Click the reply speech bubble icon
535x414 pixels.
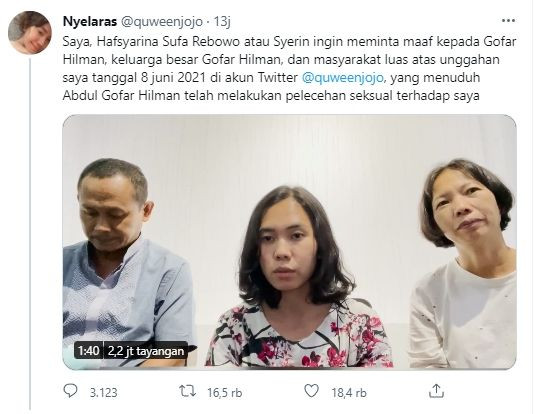(x=71, y=391)
